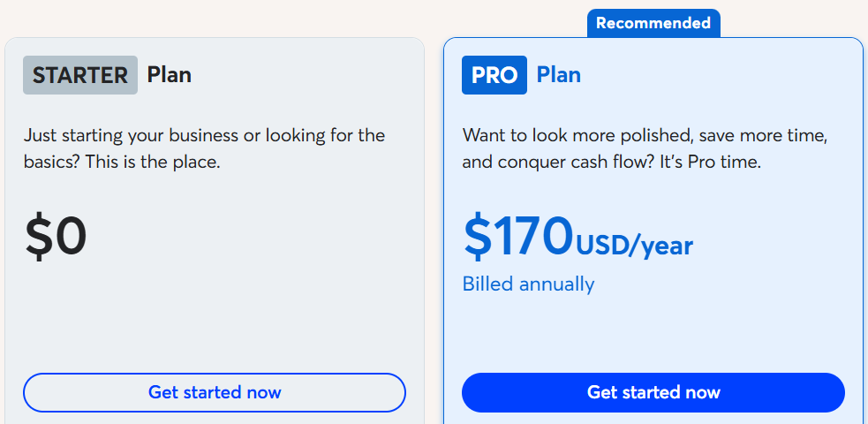The image size is (868, 424).
Task: Click the PRO label badge
Action: [494, 75]
